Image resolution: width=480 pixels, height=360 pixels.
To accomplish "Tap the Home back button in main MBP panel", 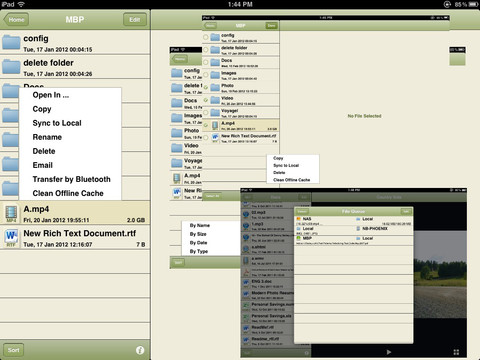I will pyautogui.click(x=16, y=20).
